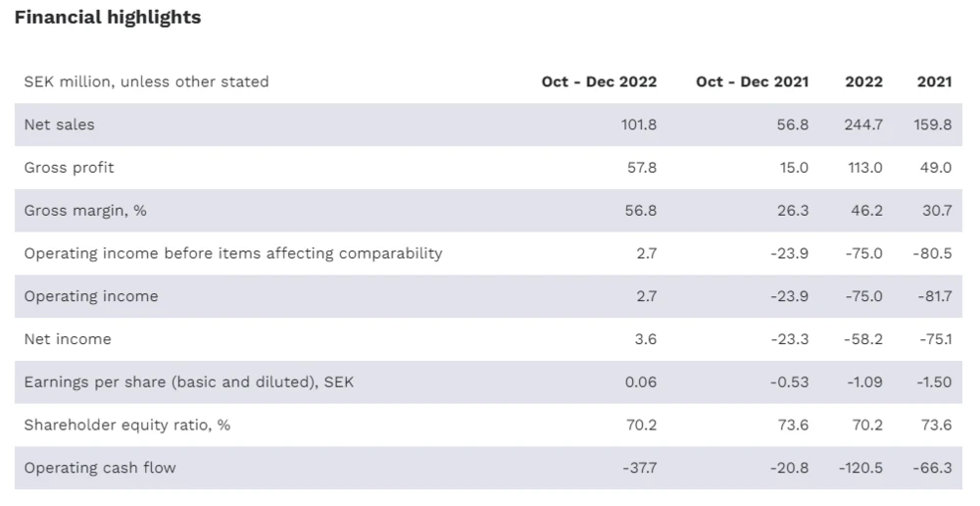Select the operating cash flow value -120.5

860,468
